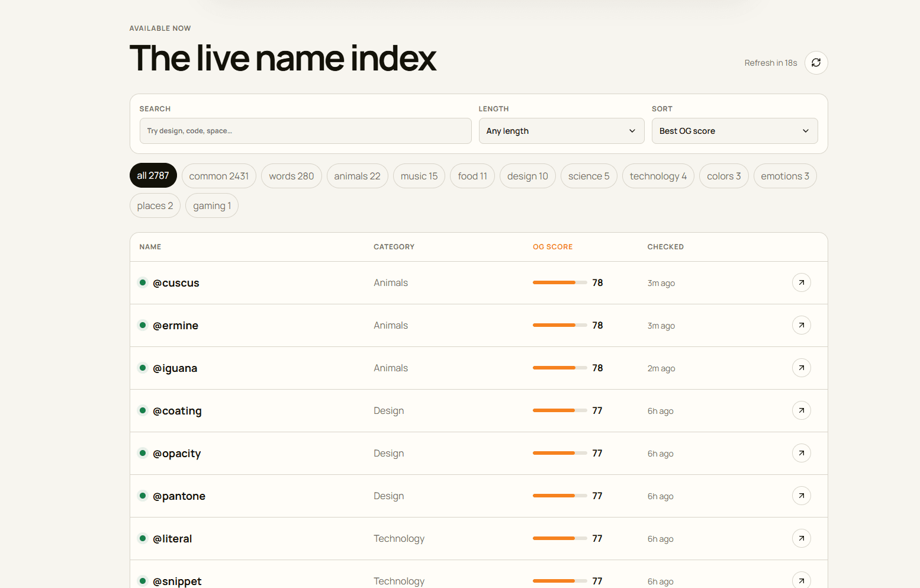Click the CHECKED column header
Screen dimensions: 920x588
[665, 247]
